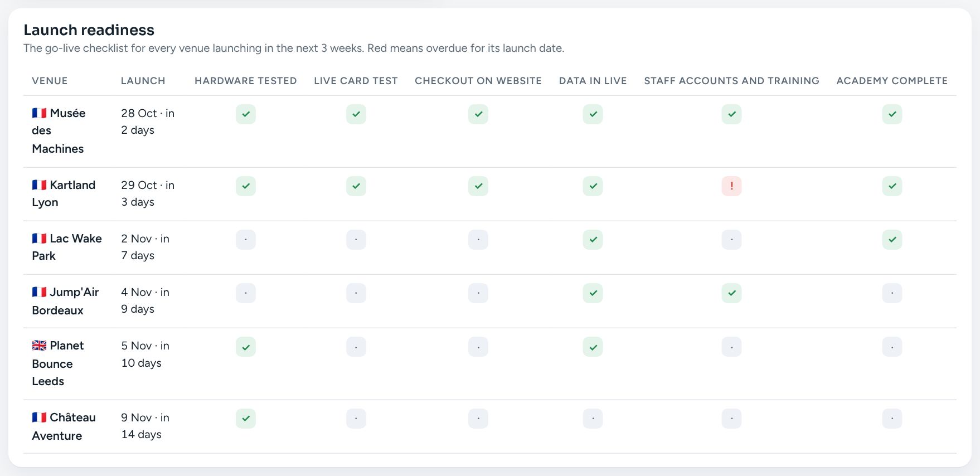
Task: Select Lac Wake Park pending hardware tested status
Action: [x=246, y=240]
